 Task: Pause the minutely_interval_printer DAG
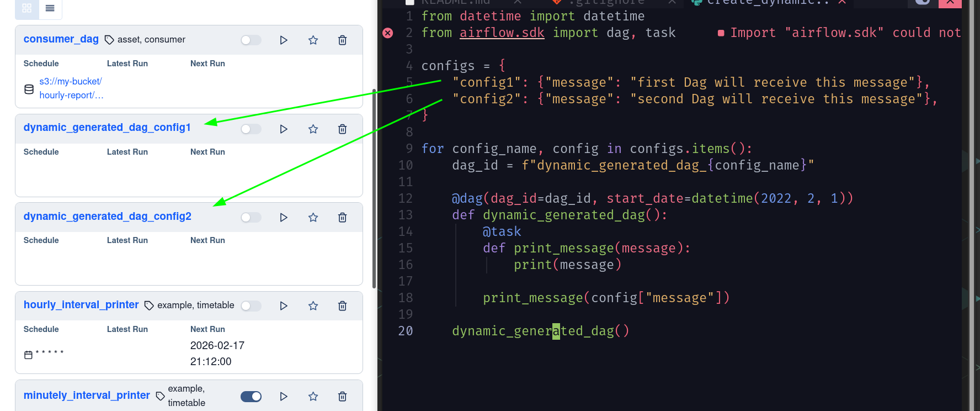coord(251,397)
